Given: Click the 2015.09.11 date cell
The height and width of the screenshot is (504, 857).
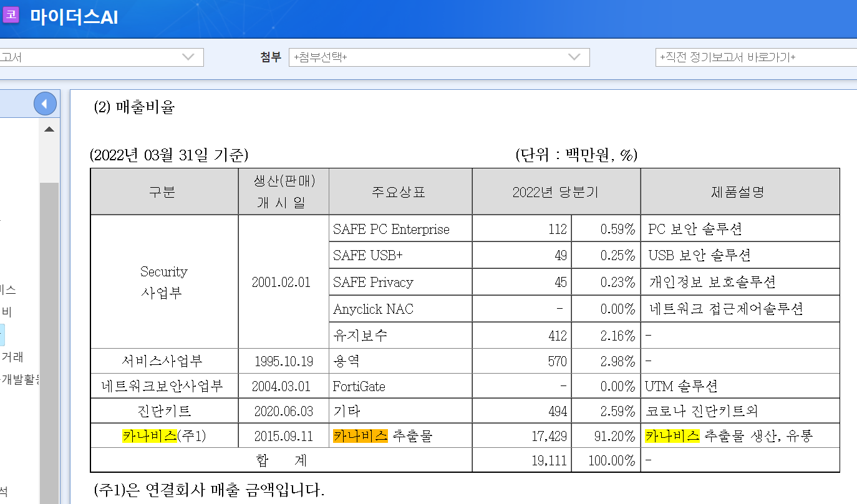Looking at the screenshot, I should 284,435.
